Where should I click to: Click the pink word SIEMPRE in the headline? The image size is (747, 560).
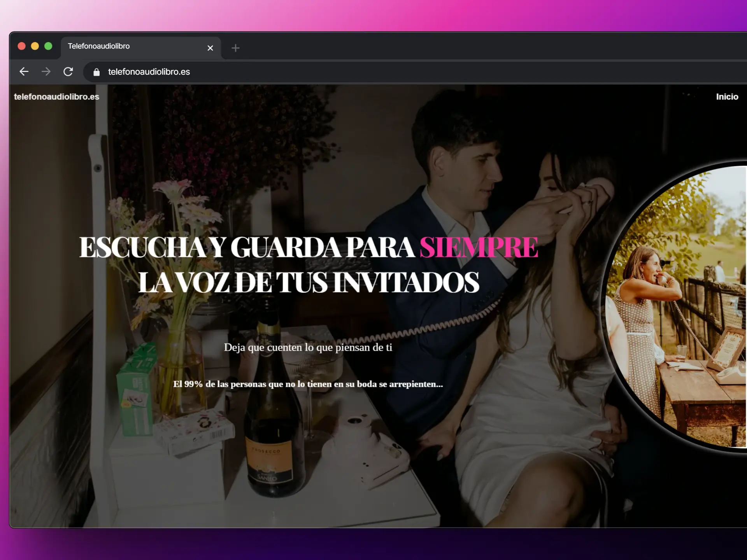(479, 246)
